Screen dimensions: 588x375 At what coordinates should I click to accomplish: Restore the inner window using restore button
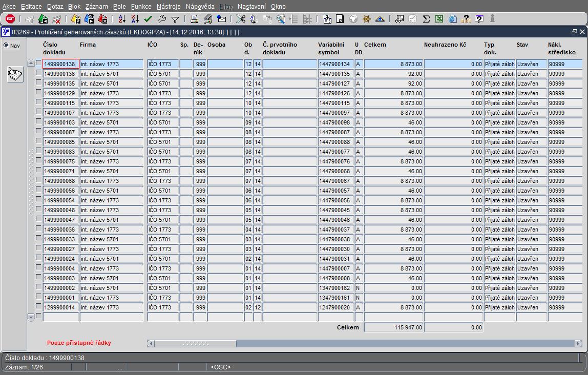(574, 32)
